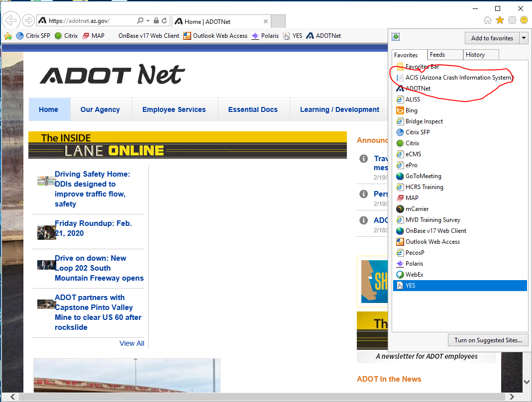Click info icon beside Pers announcement

click(x=364, y=194)
